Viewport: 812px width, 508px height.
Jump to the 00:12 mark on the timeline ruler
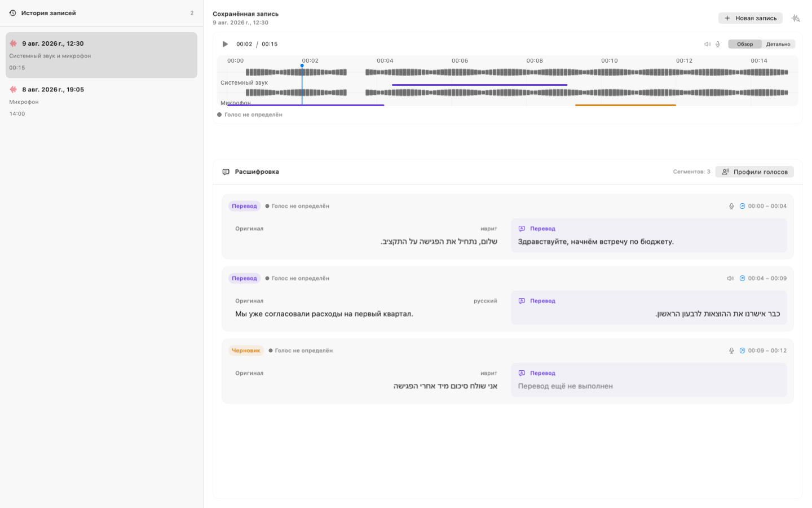(x=684, y=60)
